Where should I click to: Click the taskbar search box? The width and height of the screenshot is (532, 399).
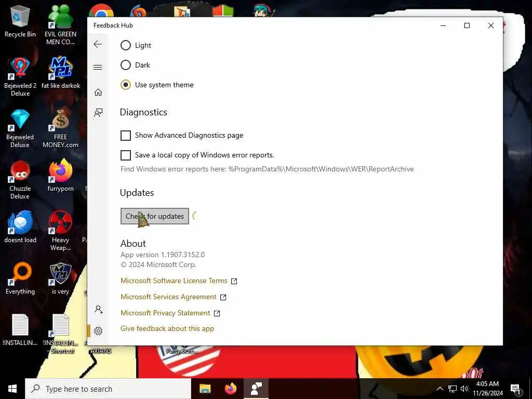(x=108, y=389)
